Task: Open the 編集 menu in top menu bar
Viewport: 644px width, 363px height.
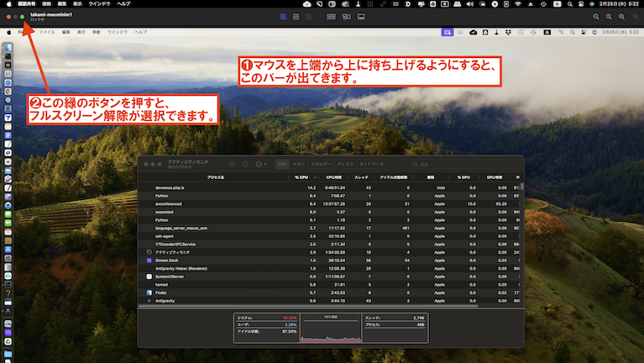Action: point(64,4)
